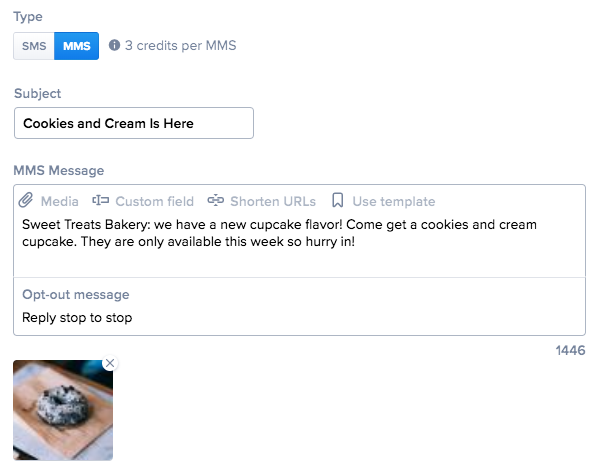This screenshot has height=475, width=599.
Task: Click the 3 credits per MMS text
Action: click(180, 45)
